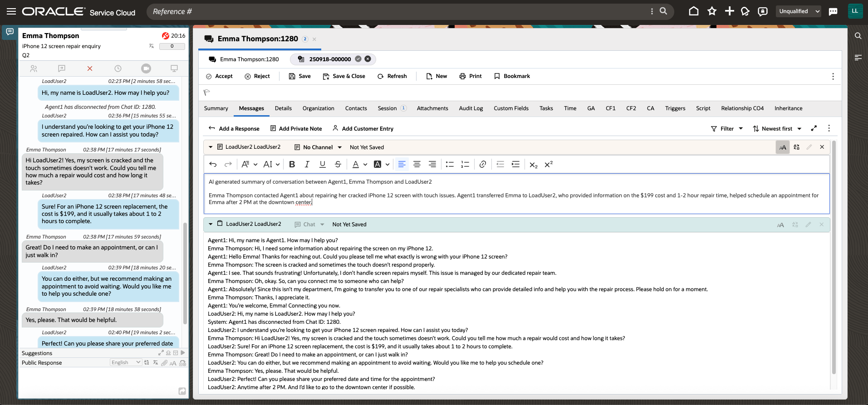The image size is (868, 405).
Task: Click the Accept button
Action: pos(219,76)
